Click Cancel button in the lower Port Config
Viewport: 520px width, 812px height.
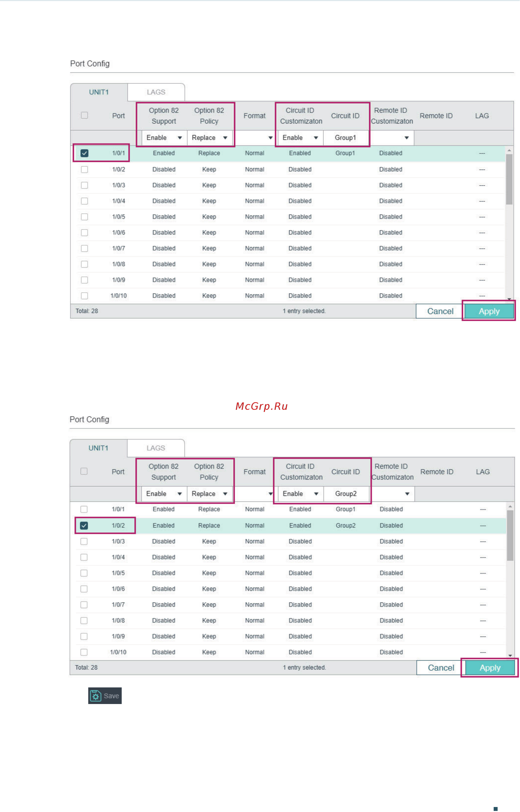[441, 668]
